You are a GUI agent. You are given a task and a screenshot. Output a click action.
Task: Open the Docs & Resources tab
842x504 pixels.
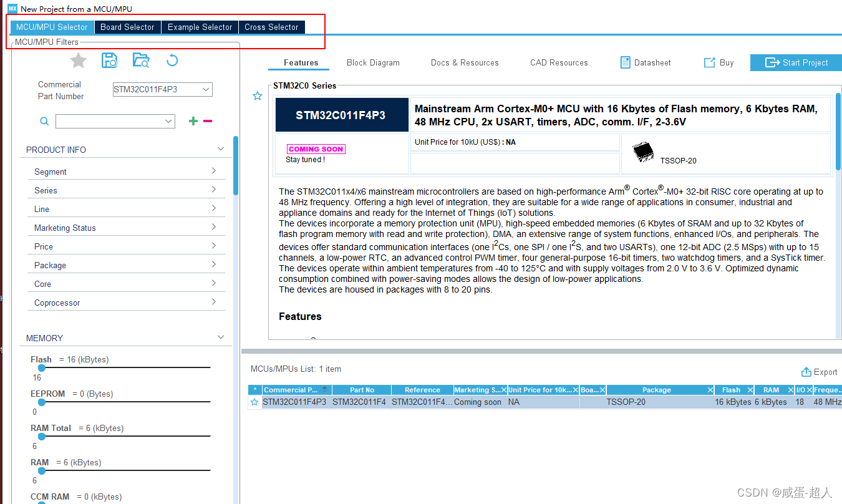[465, 62]
